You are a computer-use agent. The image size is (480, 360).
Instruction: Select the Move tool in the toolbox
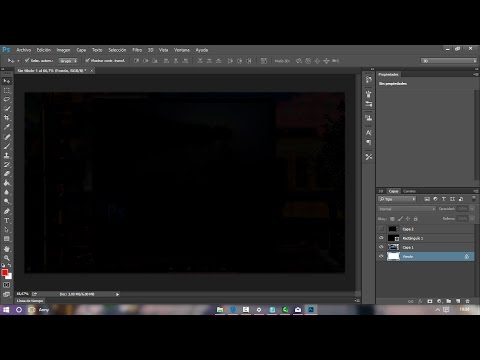(x=7, y=81)
